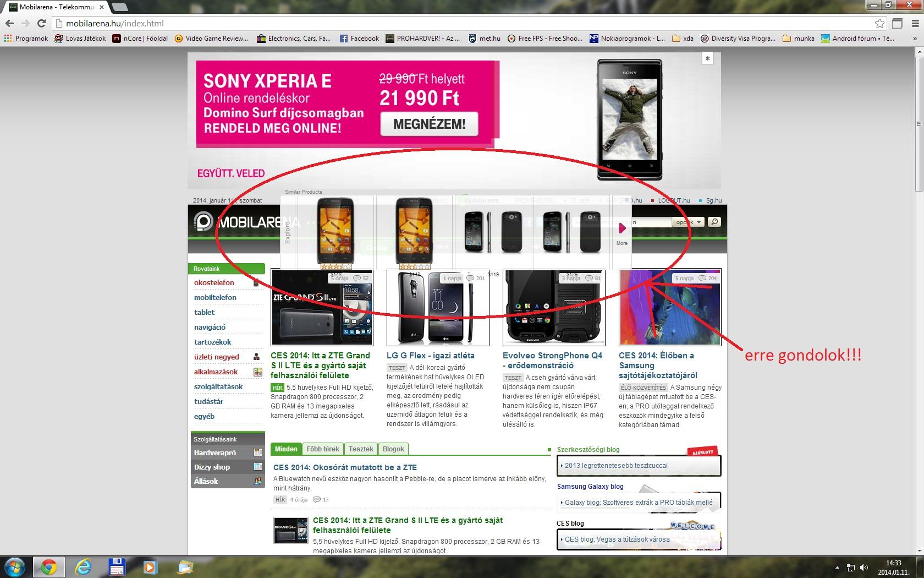Open the szolgáltatások category
This screenshot has width=924, height=578.
(218, 386)
